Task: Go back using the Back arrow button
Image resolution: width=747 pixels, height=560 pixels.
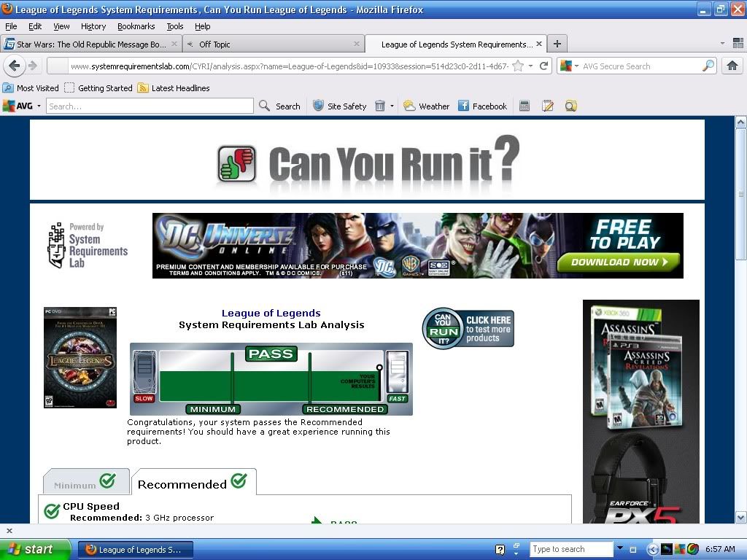Action: pos(15,66)
